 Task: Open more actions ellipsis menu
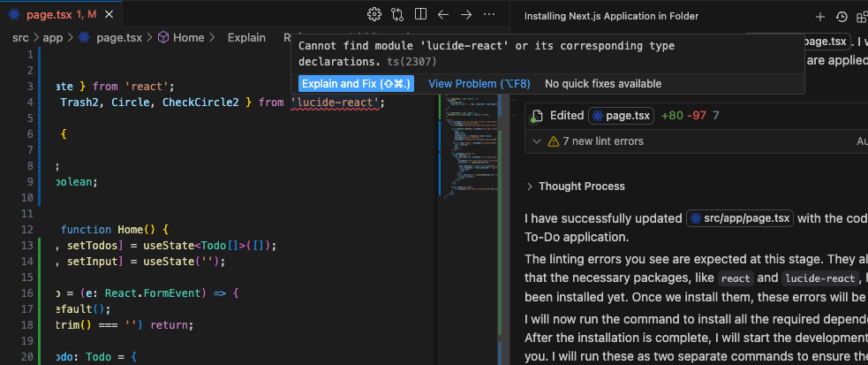(x=489, y=14)
